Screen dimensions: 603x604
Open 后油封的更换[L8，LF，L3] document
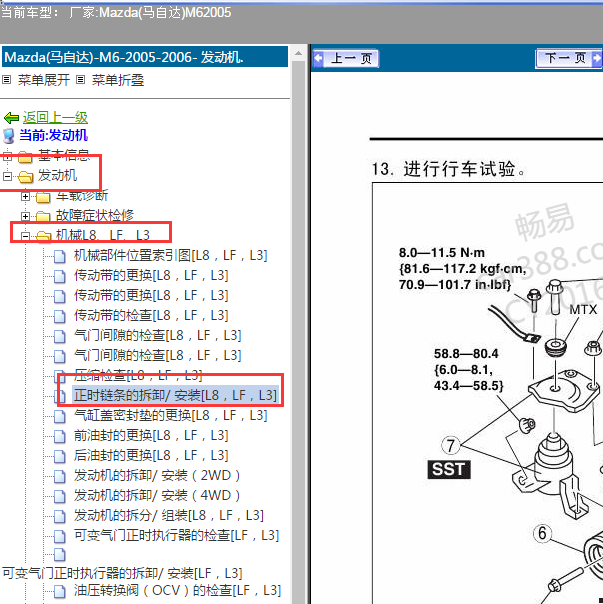tap(151, 455)
